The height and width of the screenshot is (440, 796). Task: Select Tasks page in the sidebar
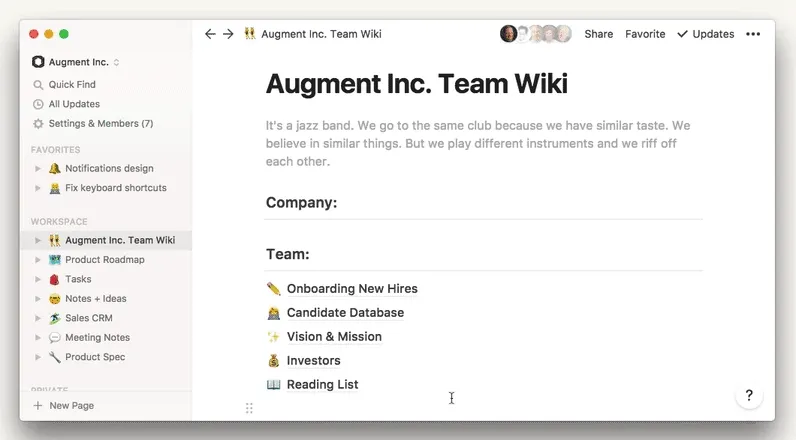point(78,279)
